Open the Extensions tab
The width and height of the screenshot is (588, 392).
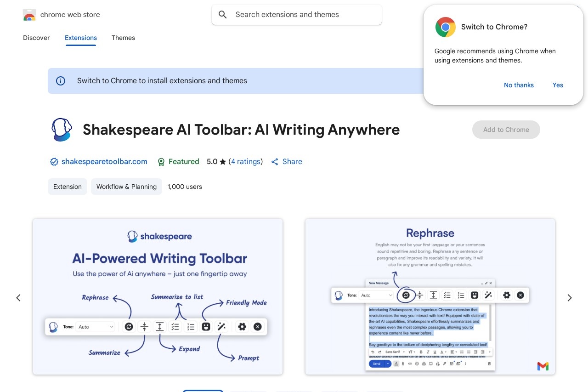(81, 38)
